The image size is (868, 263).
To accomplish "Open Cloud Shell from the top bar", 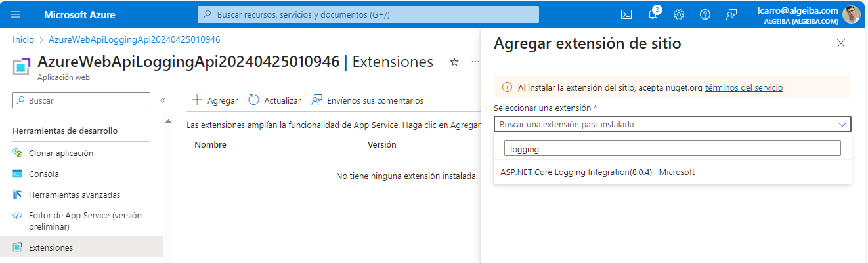I will (x=627, y=14).
